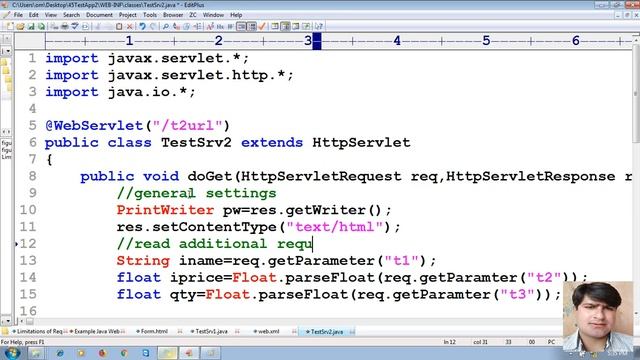Open the Window menu
Screen dimensions: 640x360
coord(213,15)
